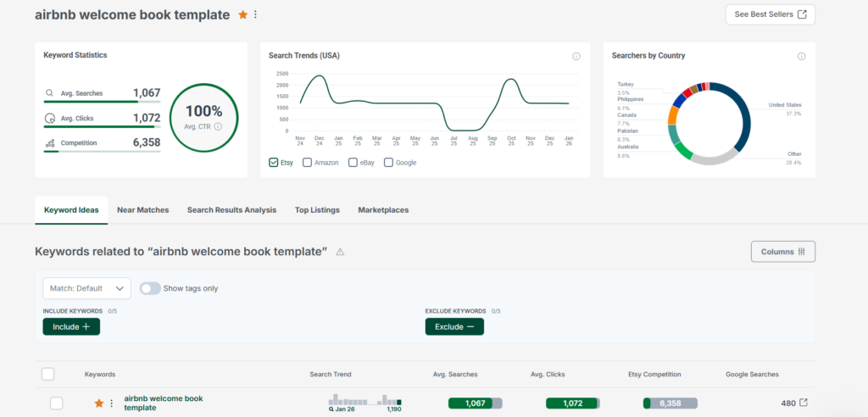Open the three-dot menu in the keyword row
868x417 pixels.
click(111, 403)
